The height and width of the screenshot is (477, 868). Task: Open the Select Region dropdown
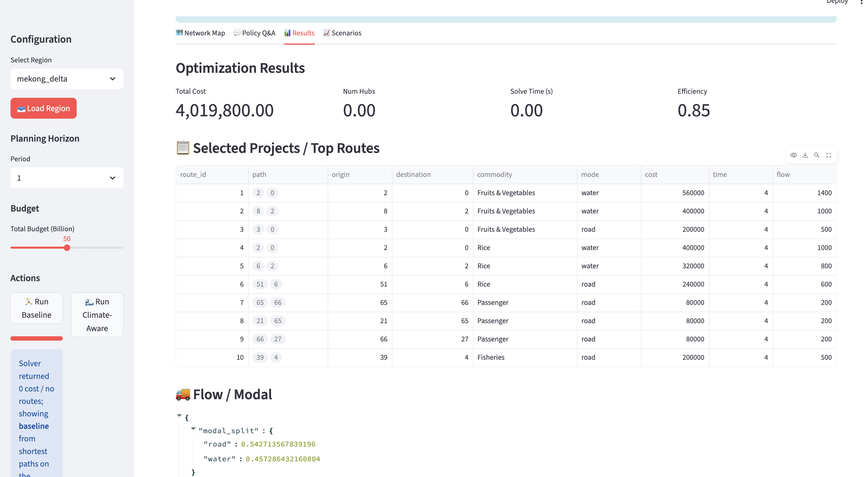[67, 79]
